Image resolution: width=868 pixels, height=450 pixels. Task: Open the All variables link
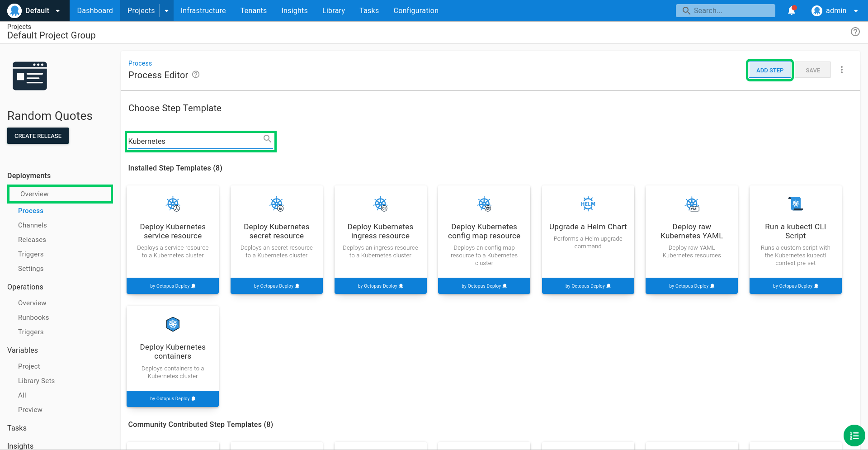click(x=22, y=395)
